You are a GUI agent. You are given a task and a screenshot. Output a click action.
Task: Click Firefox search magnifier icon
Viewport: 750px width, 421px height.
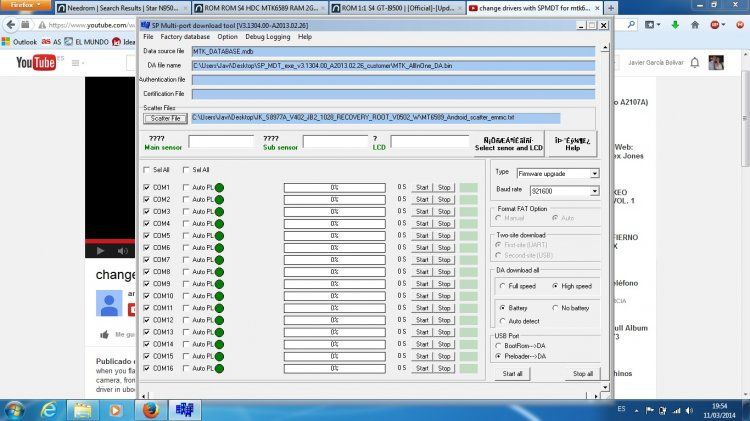tap(631, 24)
